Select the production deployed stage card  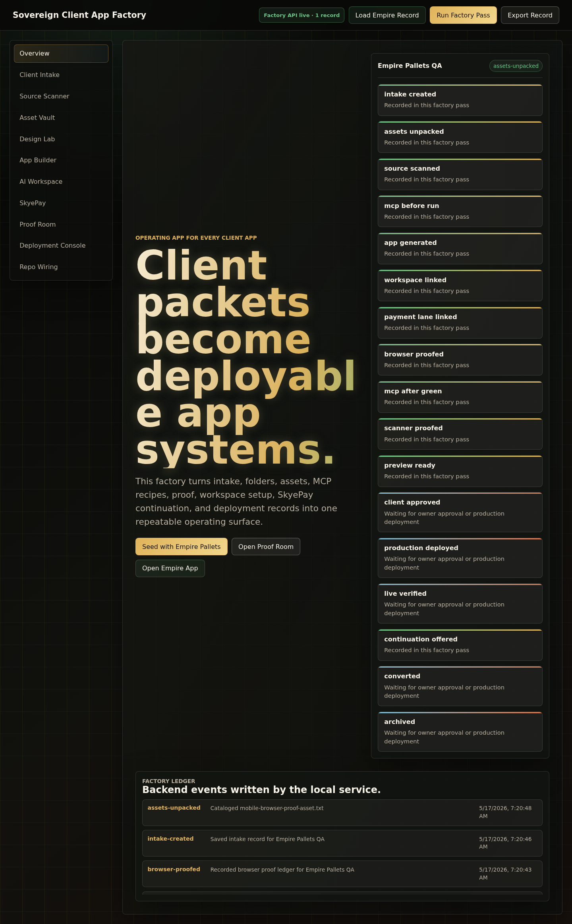click(x=460, y=558)
